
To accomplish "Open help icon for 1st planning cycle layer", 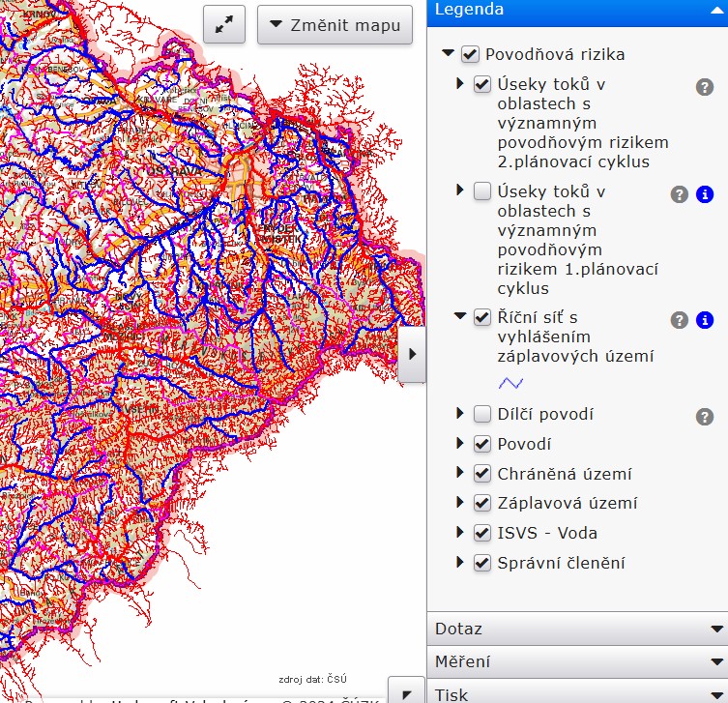I will pyautogui.click(x=680, y=194).
